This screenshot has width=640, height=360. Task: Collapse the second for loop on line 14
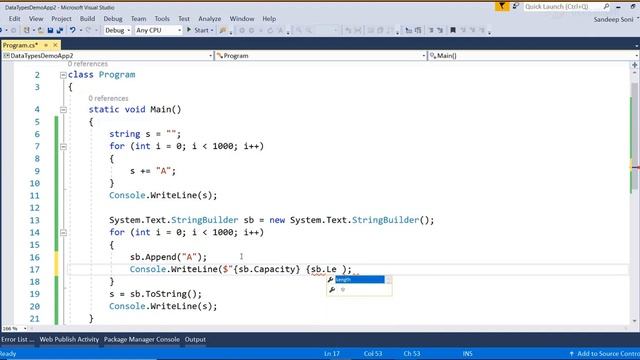pyautogui.click(x=63, y=233)
